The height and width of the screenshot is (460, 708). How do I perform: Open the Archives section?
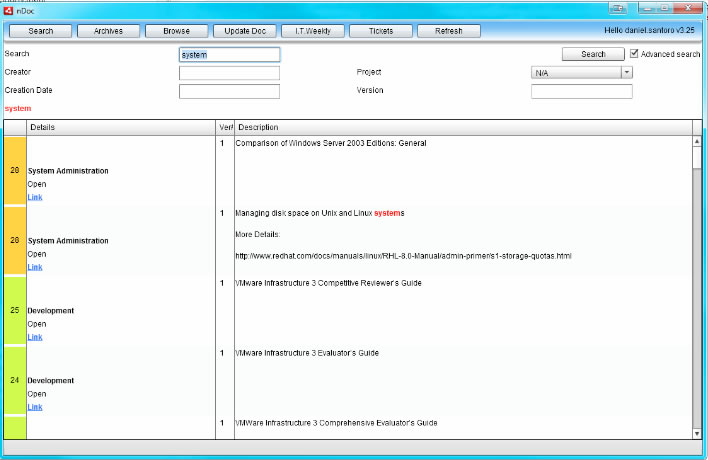point(109,31)
